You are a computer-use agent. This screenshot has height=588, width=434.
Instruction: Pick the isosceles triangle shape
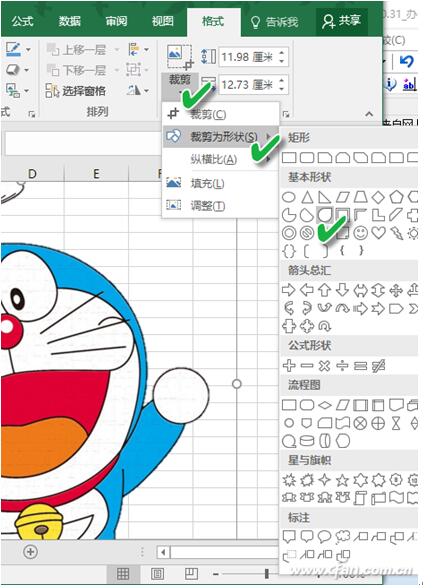(307, 197)
